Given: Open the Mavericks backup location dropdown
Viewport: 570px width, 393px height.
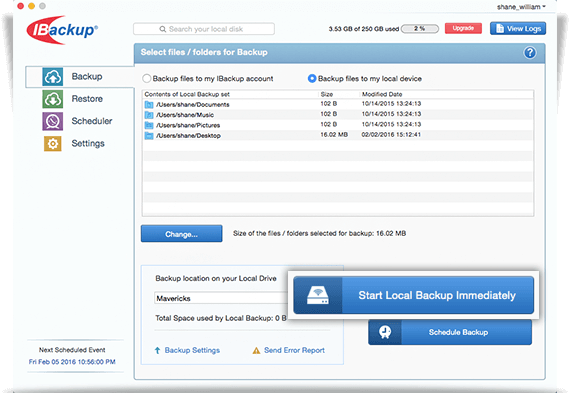Looking at the screenshot, I should pyautogui.click(x=221, y=298).
